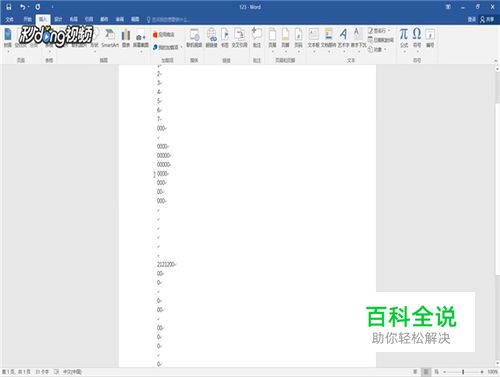Viewport: 500px width, 377px height.
Task: Open the Mailings (邮件) tab
Action: pos(104,19)
